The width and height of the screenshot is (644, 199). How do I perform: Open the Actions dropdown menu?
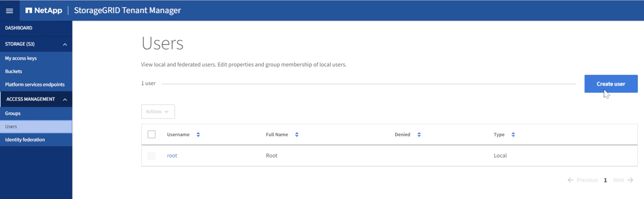pos(158,111)
